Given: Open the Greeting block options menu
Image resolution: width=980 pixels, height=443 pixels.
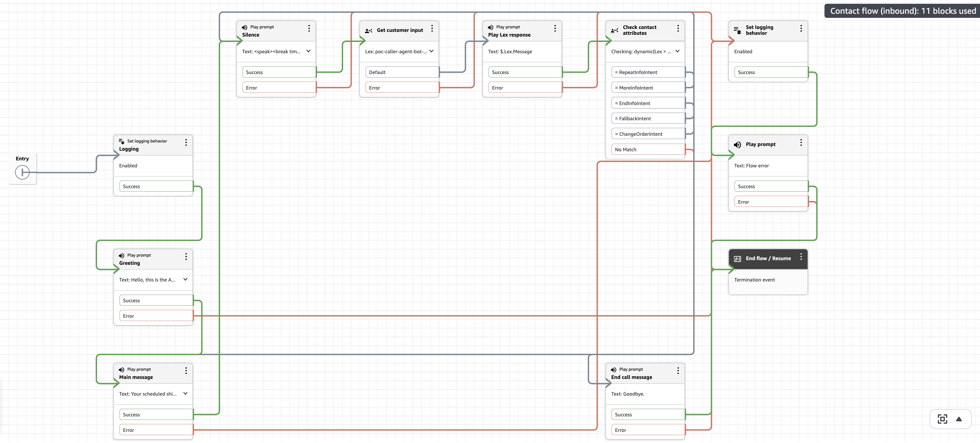Looking at the screenshot, I should 186,256.
